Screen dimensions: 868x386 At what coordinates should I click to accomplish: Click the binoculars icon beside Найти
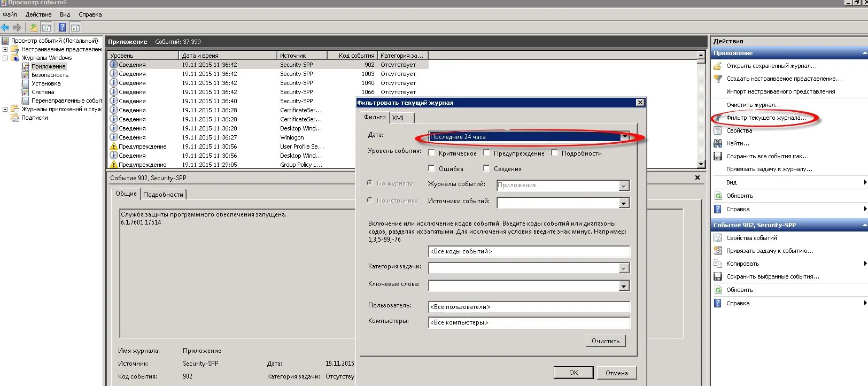point(718,143)
